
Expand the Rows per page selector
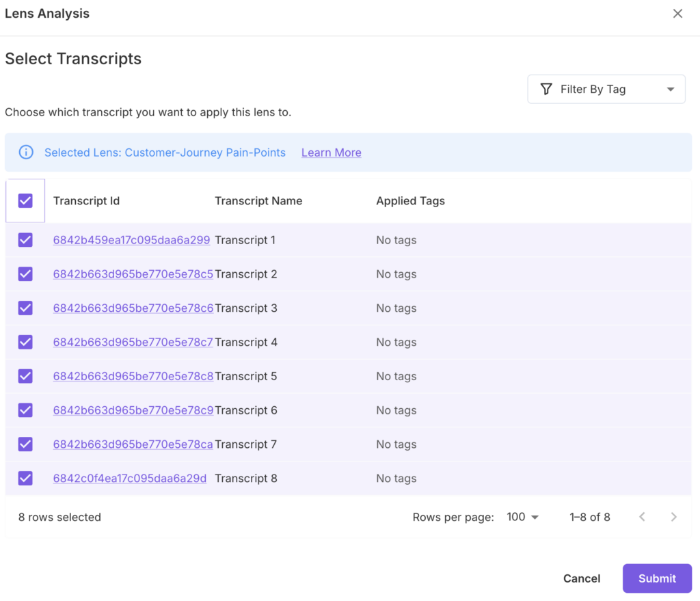[x=523, y=517]
